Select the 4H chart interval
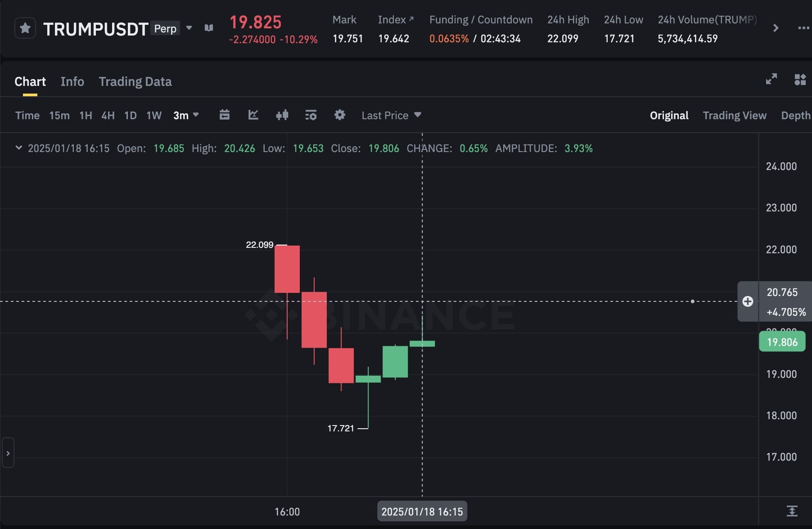This screenshot has width=812, height=529. 108,116
